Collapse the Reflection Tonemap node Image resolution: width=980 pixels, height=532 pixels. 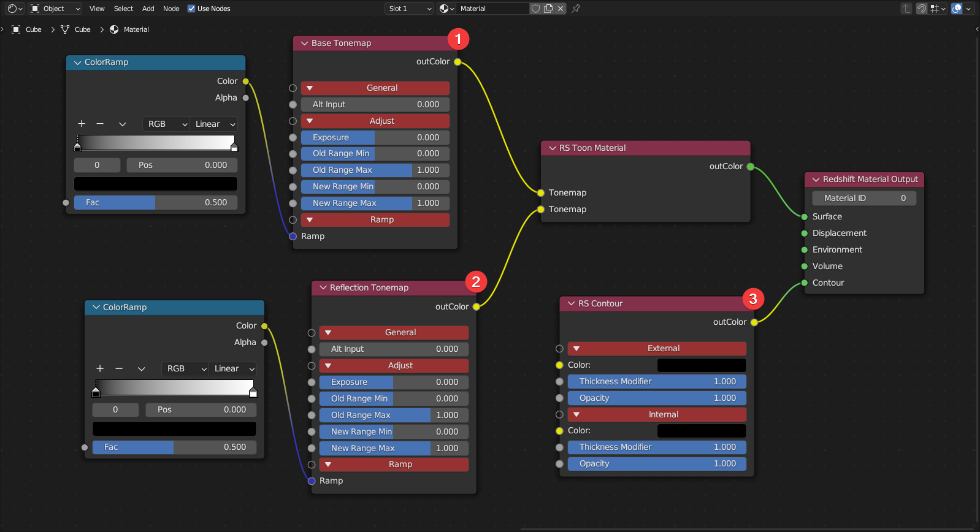[x=323, y=288]
